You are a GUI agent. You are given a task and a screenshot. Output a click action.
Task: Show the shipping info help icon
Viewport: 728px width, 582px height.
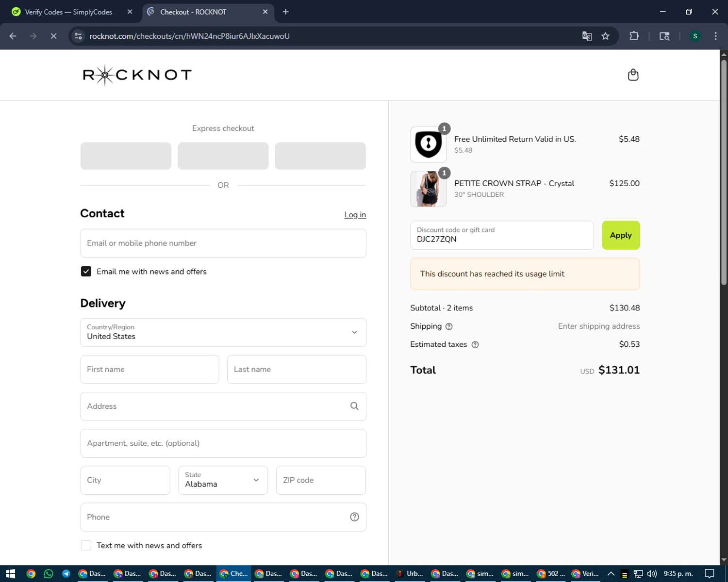coord(449,326)
